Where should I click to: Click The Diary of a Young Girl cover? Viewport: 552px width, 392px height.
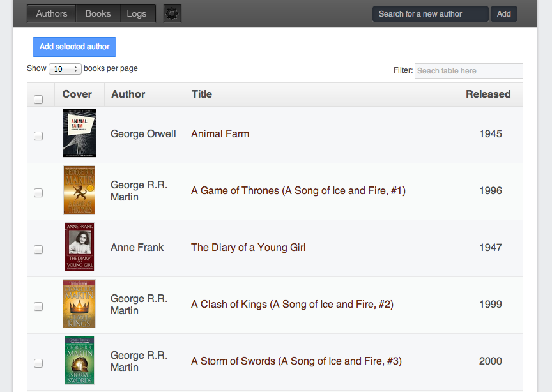[79, 247]
